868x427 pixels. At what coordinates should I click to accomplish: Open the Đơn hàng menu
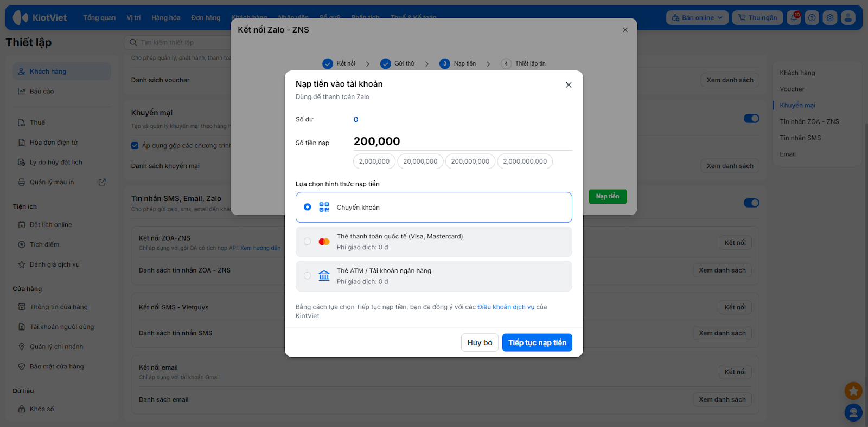[x=206, y=18]
